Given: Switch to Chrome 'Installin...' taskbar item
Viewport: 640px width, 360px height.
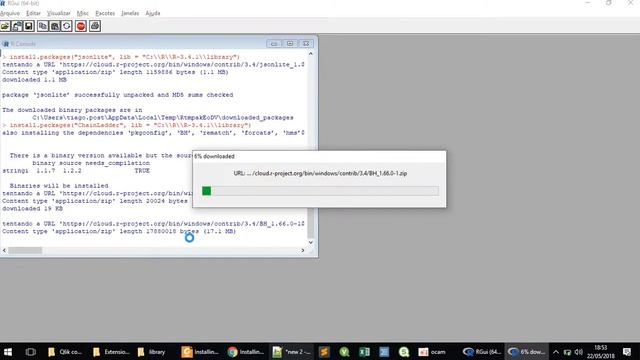Looking at the screenshot, I should [x=246, y=351].
